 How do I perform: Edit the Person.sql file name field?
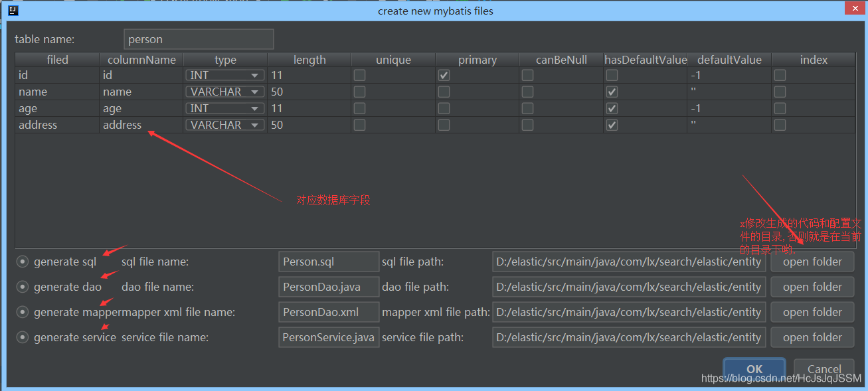pyautogui.click(x=328, y=262)
